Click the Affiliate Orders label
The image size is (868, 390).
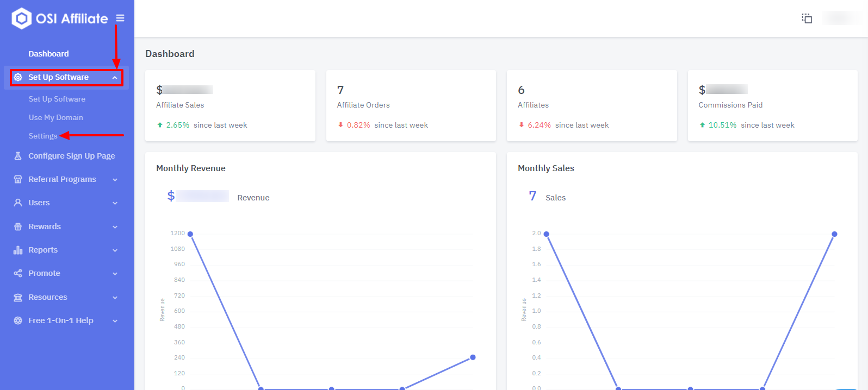(x=363, y=105)
